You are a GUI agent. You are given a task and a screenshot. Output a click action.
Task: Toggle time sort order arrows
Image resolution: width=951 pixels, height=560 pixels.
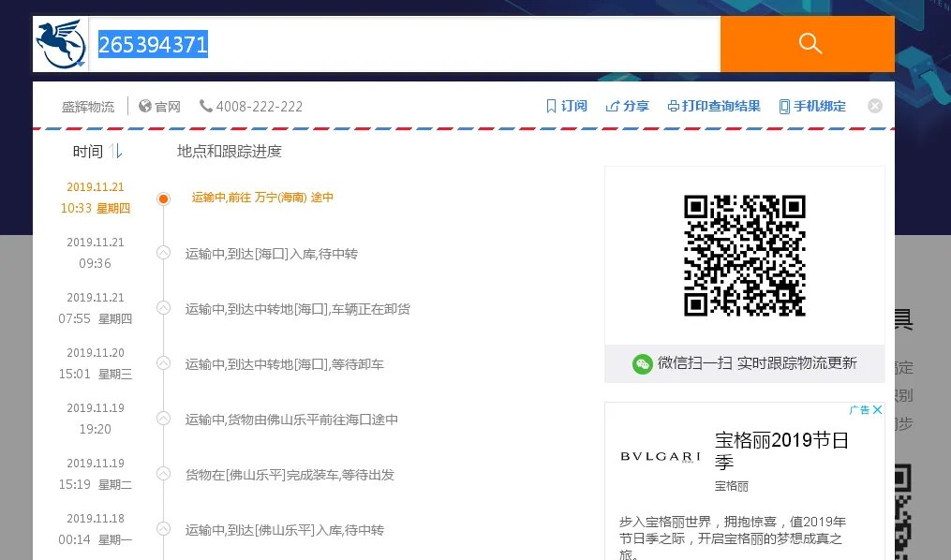(116, 151)
